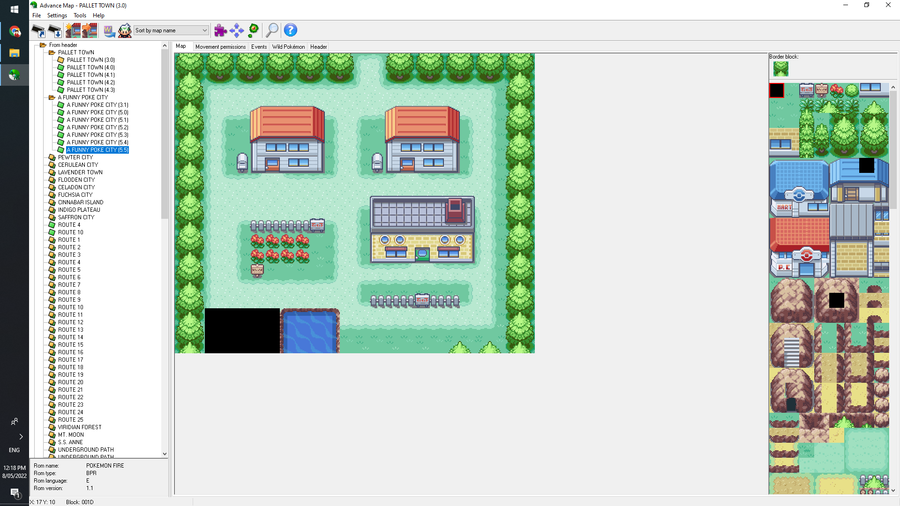Click the trainer character sprite toolbar icon
Viewport: 900px width, 506px height.
pos(125,30)
